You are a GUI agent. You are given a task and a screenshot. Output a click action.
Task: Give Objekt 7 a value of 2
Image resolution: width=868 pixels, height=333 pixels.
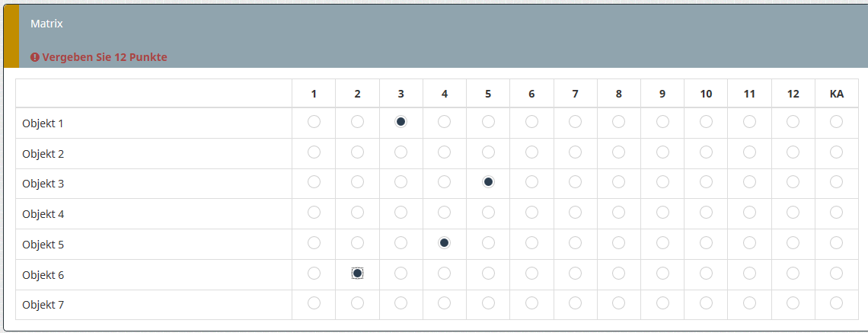coord(357,303)
